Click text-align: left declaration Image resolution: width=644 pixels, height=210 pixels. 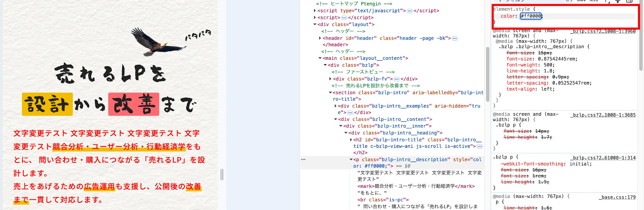pyautogui.click(x=530, y=89)
